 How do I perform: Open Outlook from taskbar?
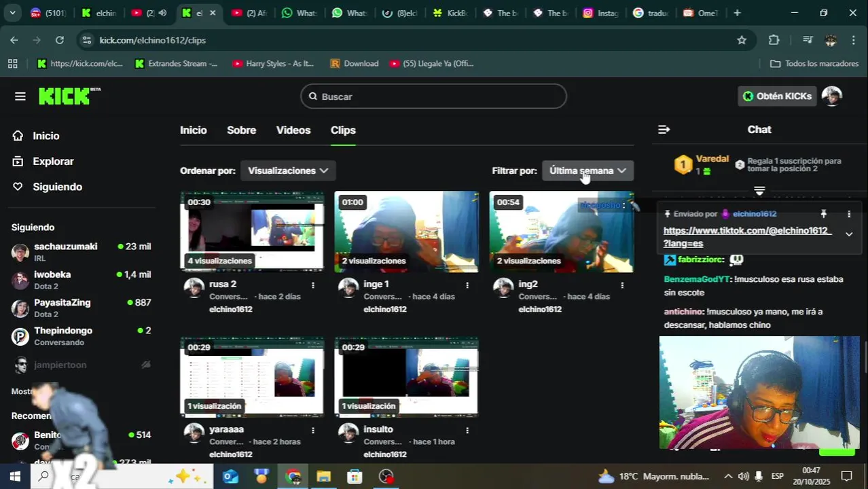pyautogui.click(x=231, y=476)
